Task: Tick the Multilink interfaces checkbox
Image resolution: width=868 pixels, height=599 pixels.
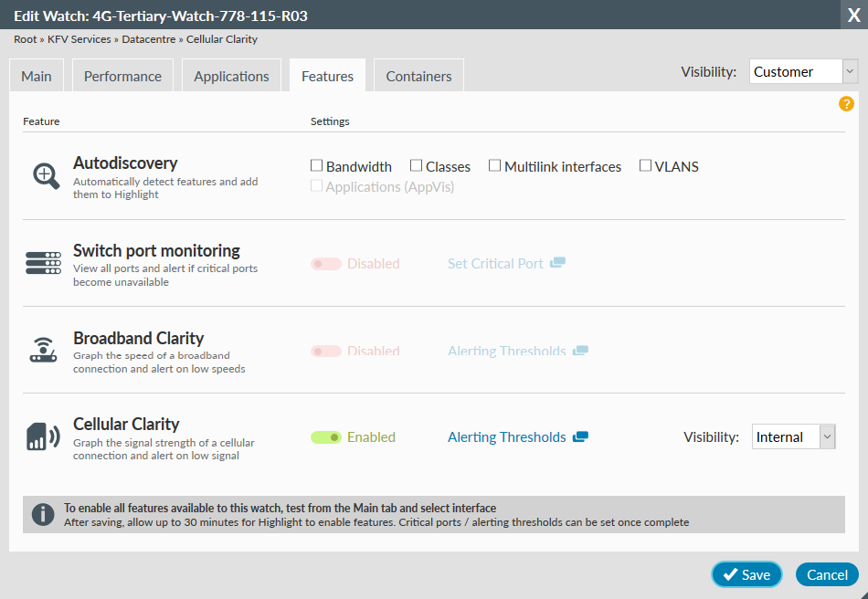Action: (x=494, y=165)
